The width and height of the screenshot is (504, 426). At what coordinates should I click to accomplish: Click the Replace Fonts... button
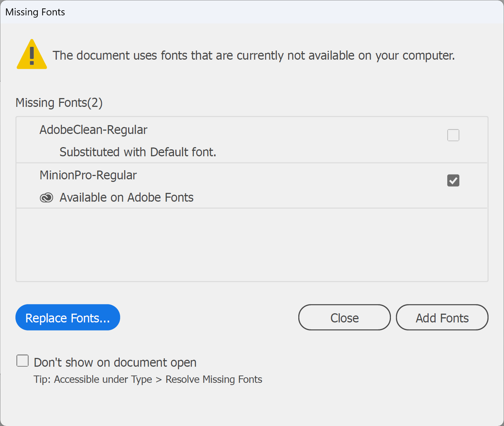tap(68, 317)
